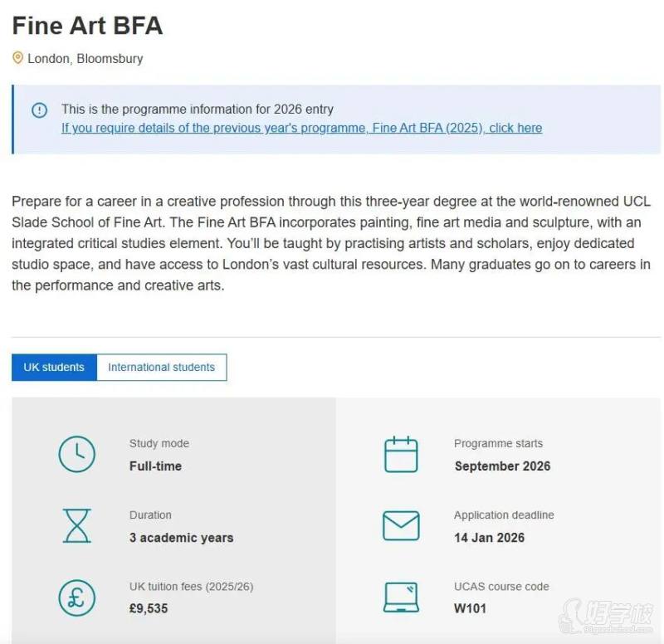
Task: Open the Fine Art BFA (2025) programme link
Action: pos(301,128)
